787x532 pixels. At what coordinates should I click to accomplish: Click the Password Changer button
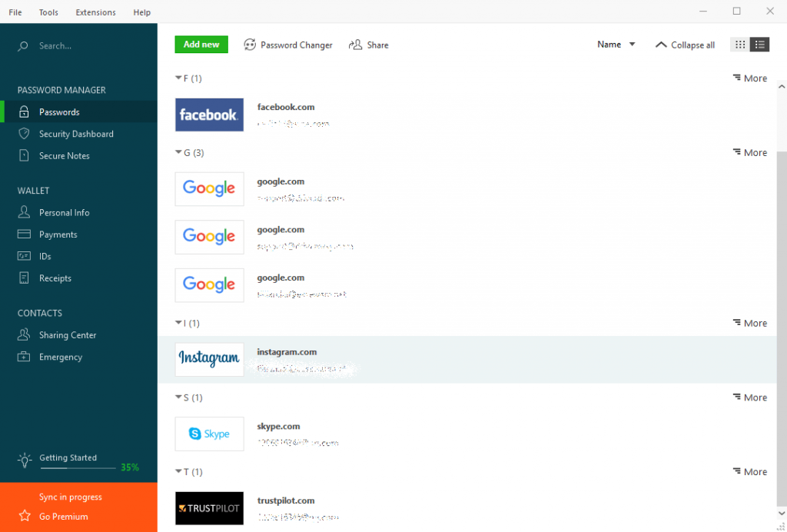tap(288, 45)
